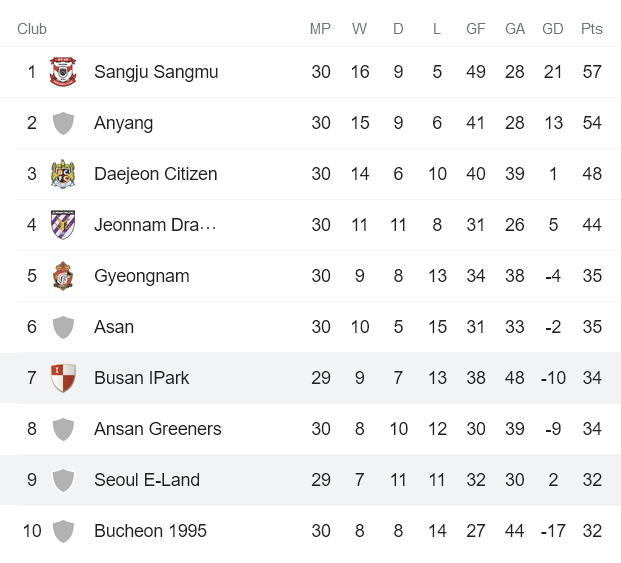Screen dimensions: 621x563
Task: Open the Busan IPark team name
Action: click(x=141, y=378)
